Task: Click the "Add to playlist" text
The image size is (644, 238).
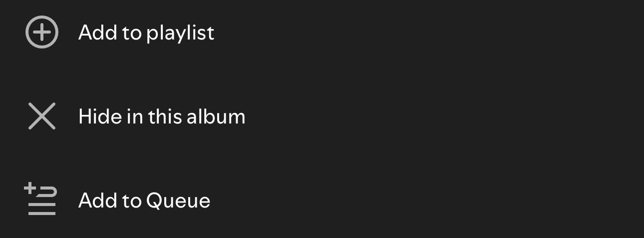Action: click(146, 33)
